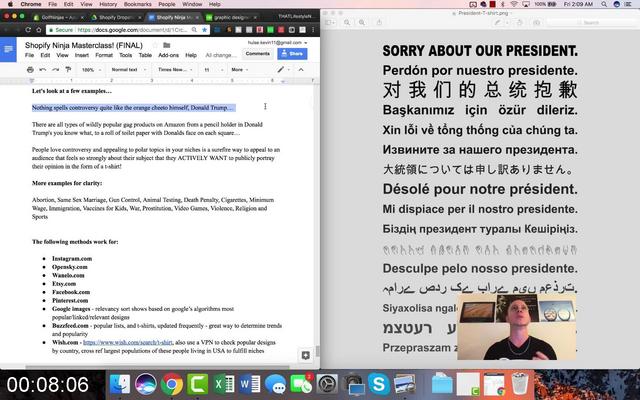
Task: Open Word from the Dock
Action: coord(250,385)
